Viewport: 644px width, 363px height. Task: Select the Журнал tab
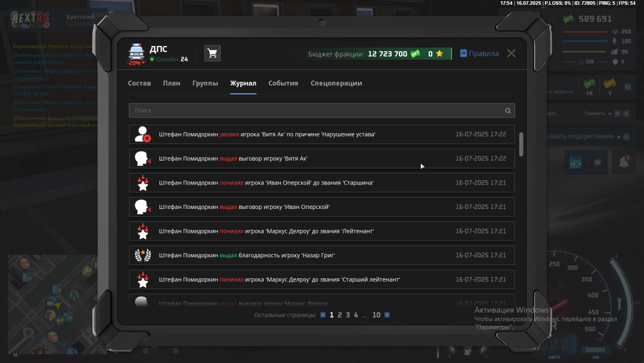pos(243,83)
